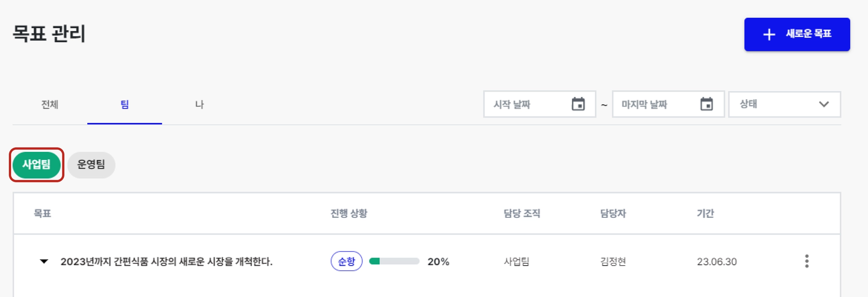Switch to the 나 tab
Screen dimensions: 868x297
tap(199, 104)
